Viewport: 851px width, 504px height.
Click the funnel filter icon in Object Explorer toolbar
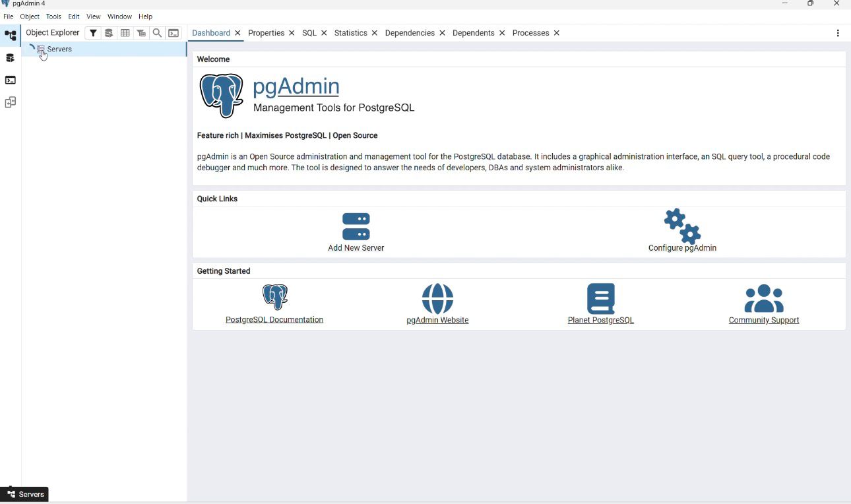pyautogui.click(x=93, y=33)
